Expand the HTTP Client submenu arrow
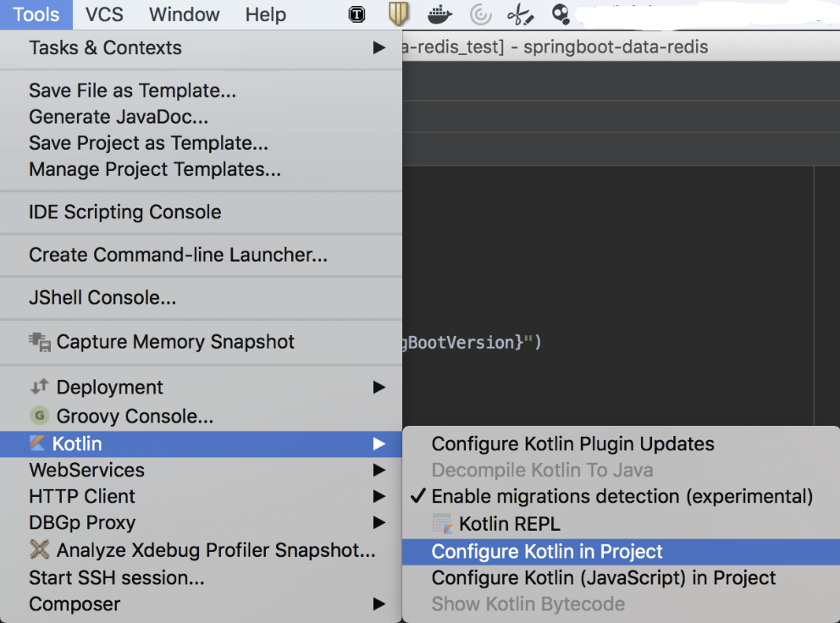840x623 pixels. click(379, 496)
